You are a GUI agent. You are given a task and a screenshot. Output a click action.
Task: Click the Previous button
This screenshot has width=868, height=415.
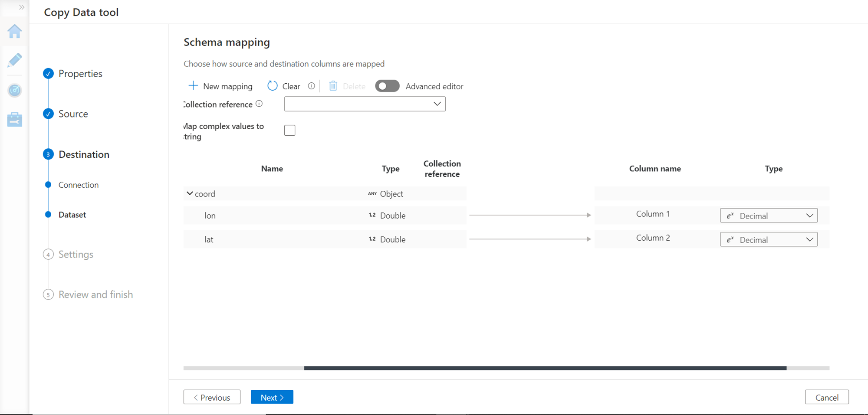(212, 397)
